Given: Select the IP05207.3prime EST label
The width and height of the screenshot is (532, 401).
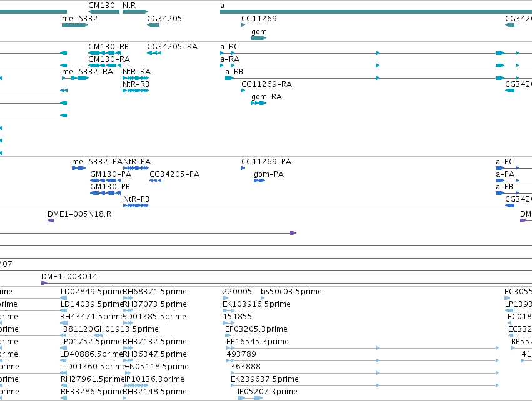Looking at the screenshot, I should point(268,391).
